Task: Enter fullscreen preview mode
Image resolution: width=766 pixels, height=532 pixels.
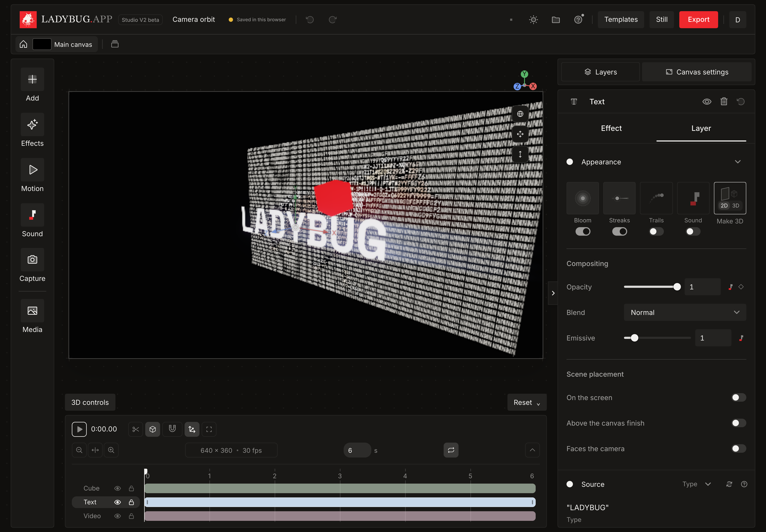Action: click(209, 429)
